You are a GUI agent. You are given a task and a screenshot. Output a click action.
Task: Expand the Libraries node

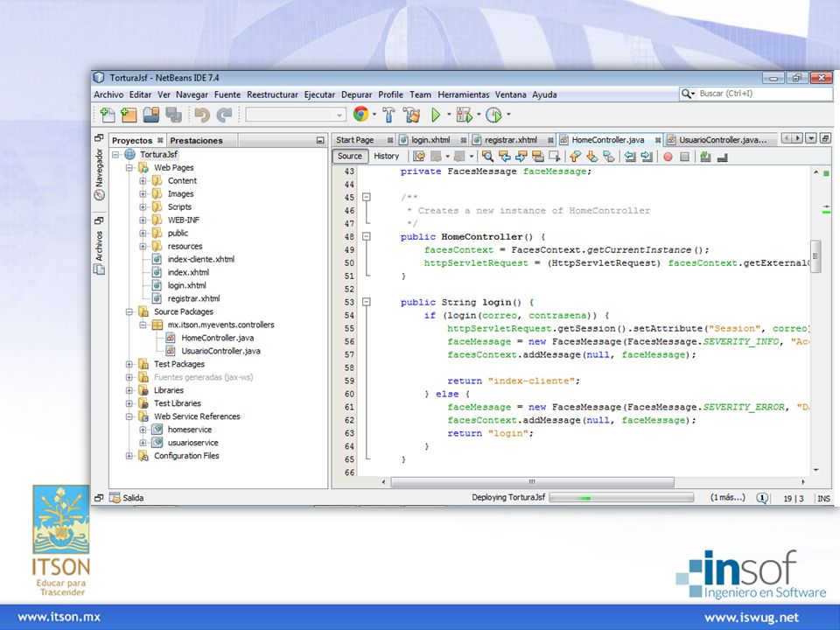pos(129,390)
